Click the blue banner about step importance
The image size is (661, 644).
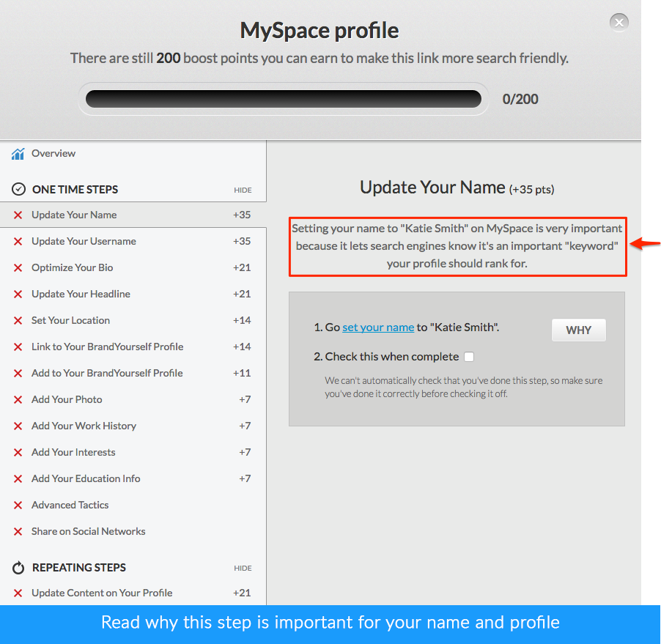330,622
